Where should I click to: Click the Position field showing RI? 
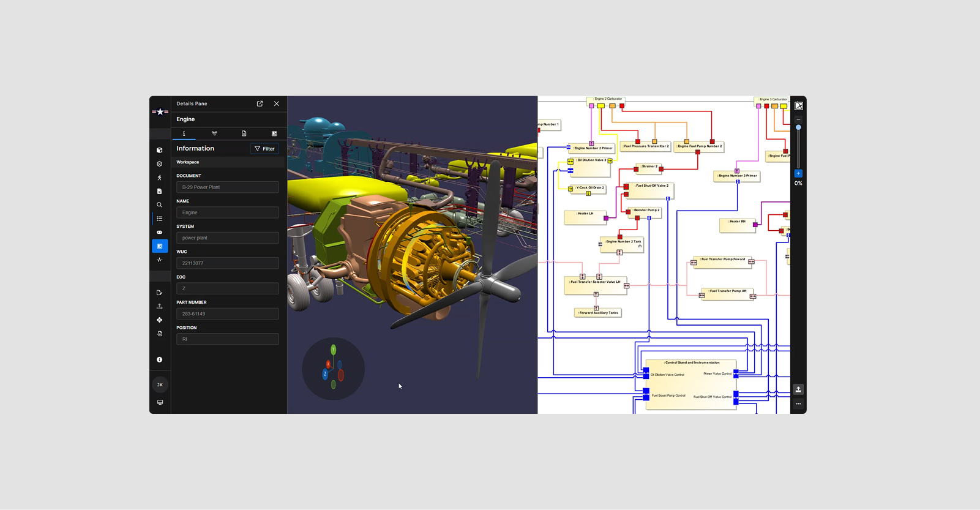(228, 339)
